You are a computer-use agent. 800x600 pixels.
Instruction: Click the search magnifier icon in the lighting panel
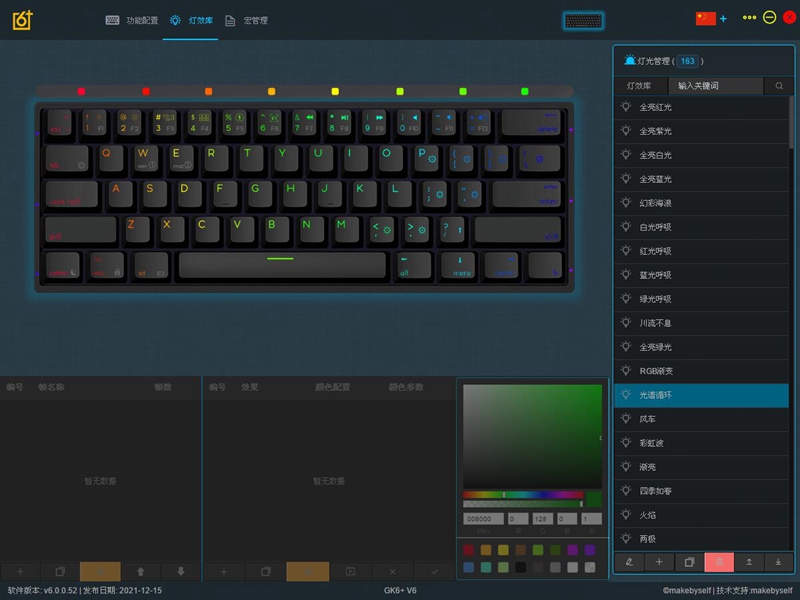tap(779, 87)
